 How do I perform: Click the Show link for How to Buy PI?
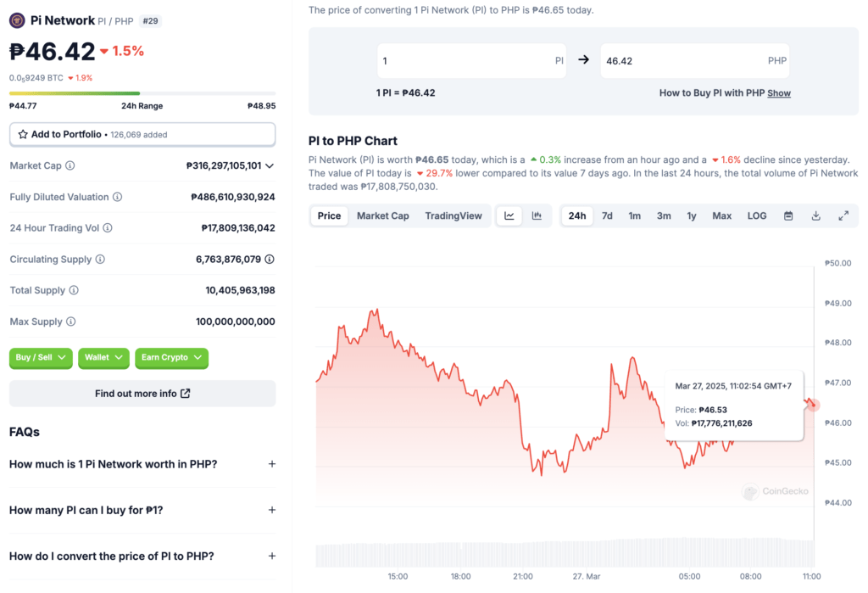click(779, 93)
